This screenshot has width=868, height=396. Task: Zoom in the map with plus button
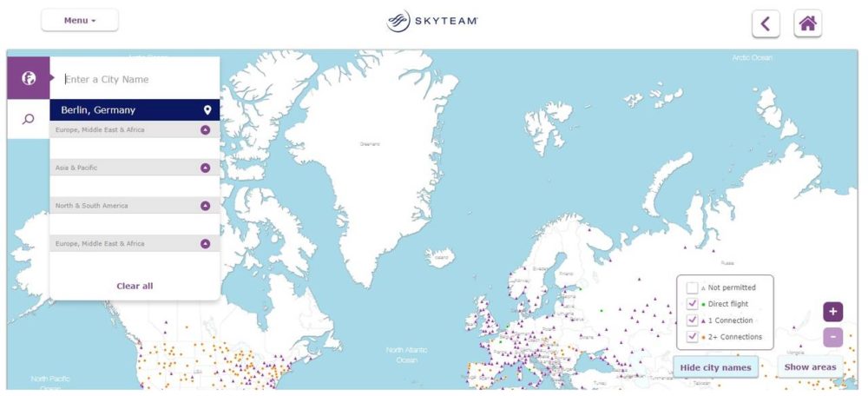point(832,312)
